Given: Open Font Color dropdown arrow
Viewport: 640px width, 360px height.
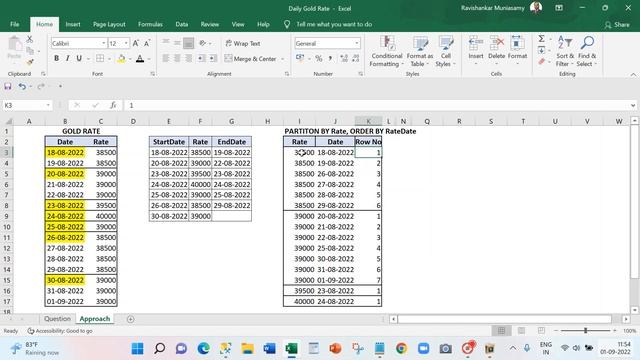Looking at the screenshot, I should point(149,59).
